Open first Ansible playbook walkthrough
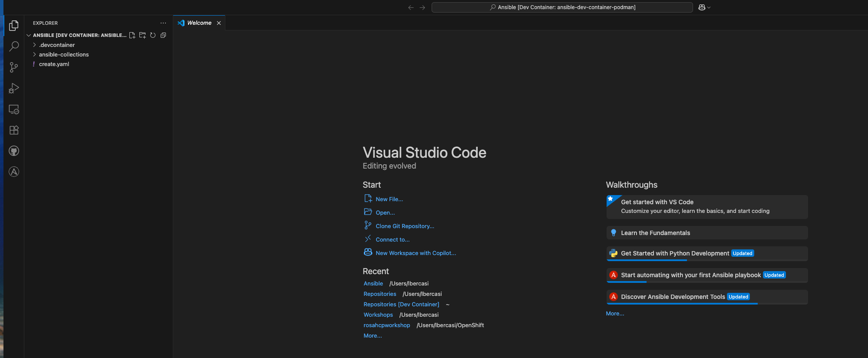868x358 pixels. [x=707, y=275]
